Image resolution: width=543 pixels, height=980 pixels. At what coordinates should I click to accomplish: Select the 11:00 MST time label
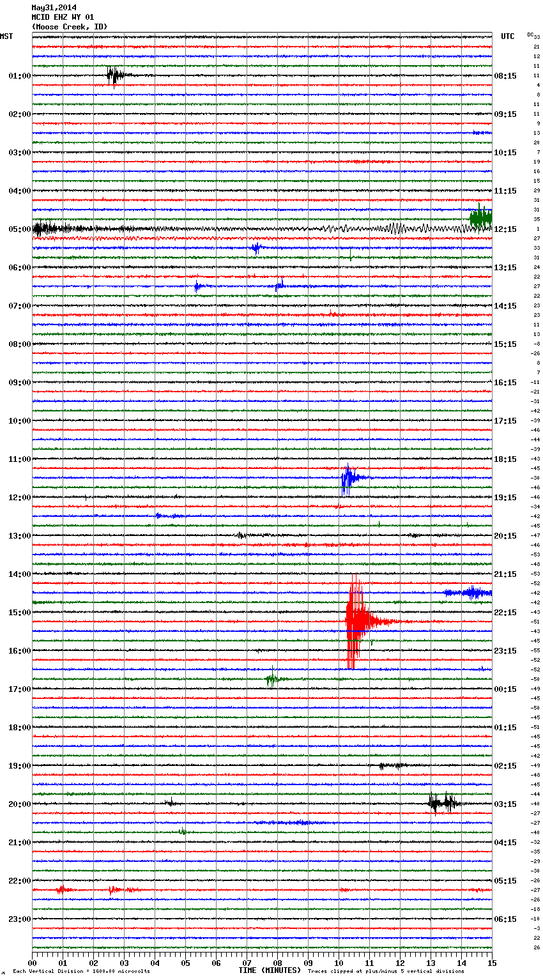tap(20, 459)
